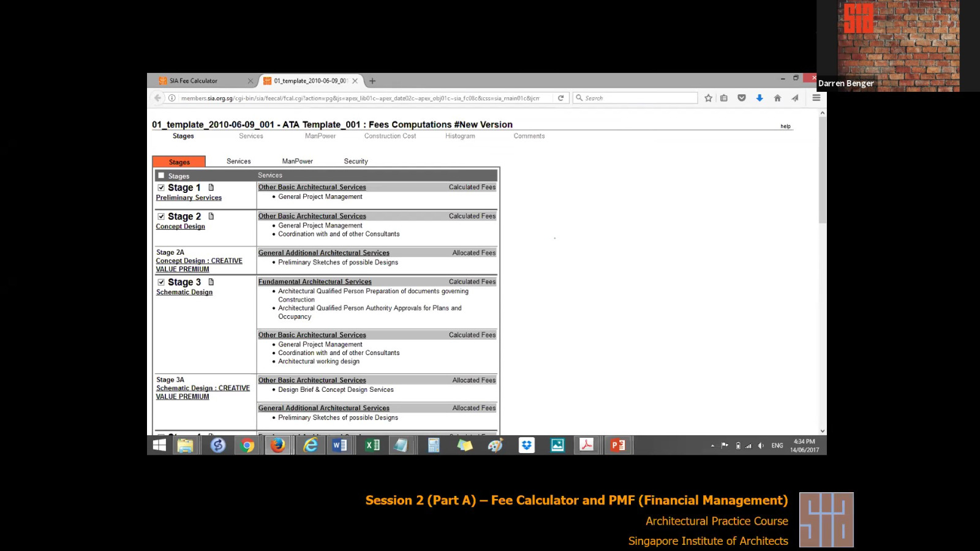
Task: Open site information icon in address bar
Action: (172, 98)
